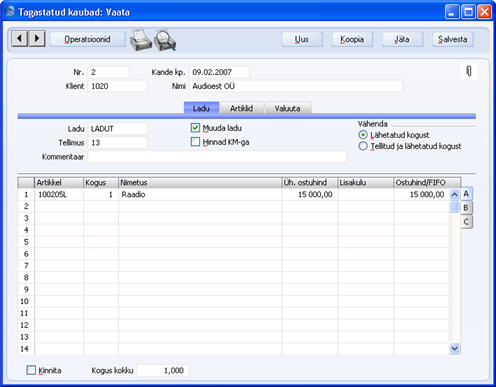Viewport: 496px width, 387px height.
Task: Click Kogus cell of row 1
Action: (101, 194)
